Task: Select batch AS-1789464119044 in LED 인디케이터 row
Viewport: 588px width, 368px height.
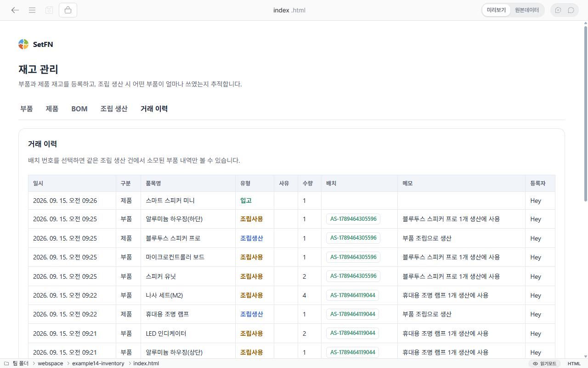Action: click(352, 333)
